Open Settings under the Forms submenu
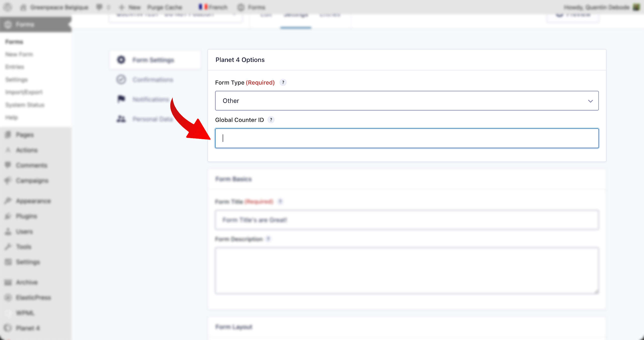This screenshot has height=340, width=644. pyautogui.click(x=17, y=80)
